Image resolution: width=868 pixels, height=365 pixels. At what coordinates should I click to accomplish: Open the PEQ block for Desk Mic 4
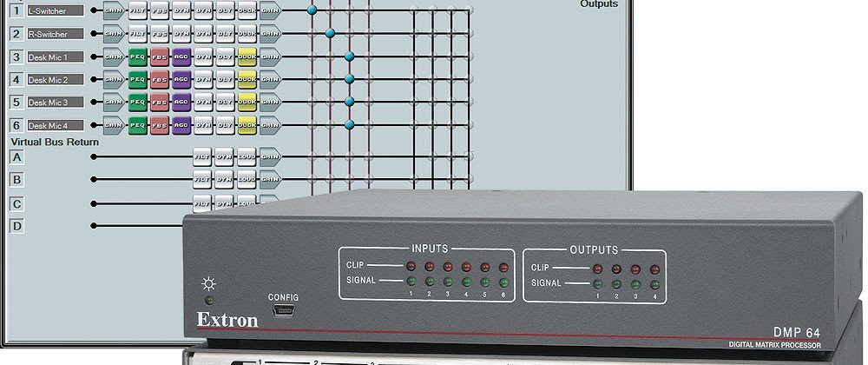(x=138, y=125)
